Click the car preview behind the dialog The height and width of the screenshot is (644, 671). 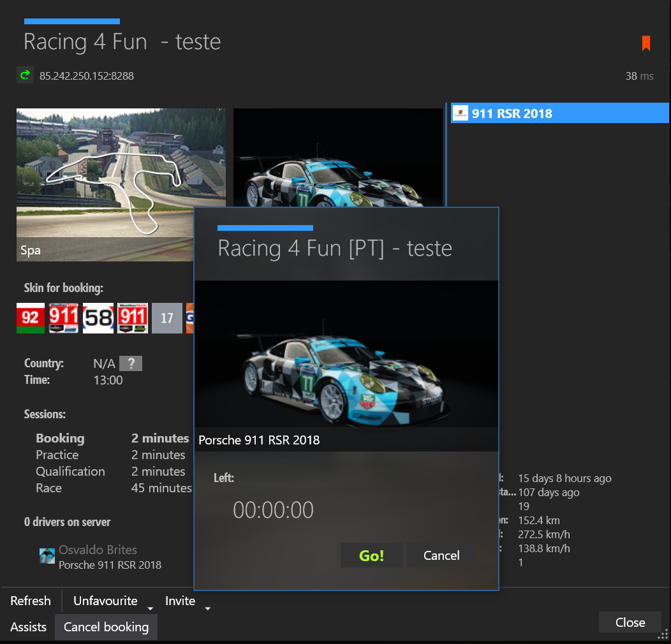(337, 157)
